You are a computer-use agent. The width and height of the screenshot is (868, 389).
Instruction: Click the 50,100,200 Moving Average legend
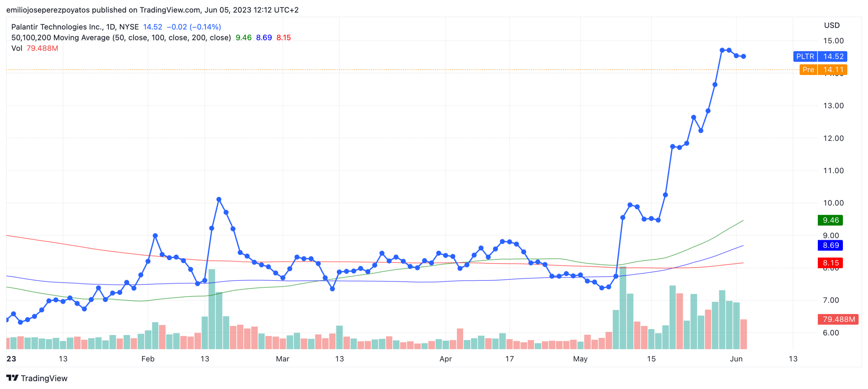(x=121, y=38)
